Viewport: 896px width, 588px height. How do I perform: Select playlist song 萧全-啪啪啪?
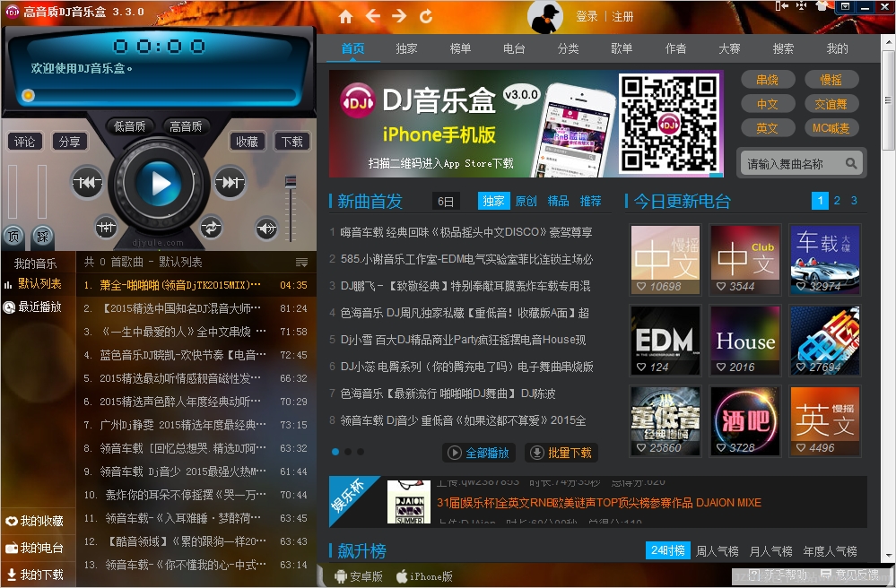coord(196,285)
